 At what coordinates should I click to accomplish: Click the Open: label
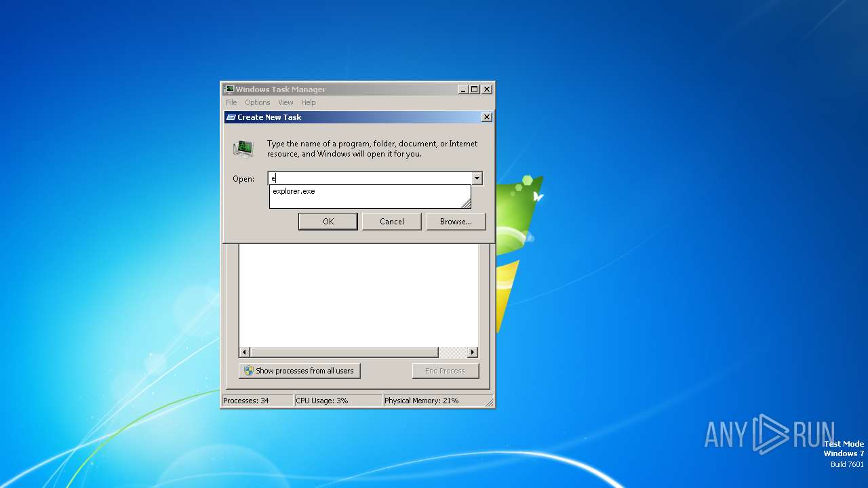click(x=243, y=179)
